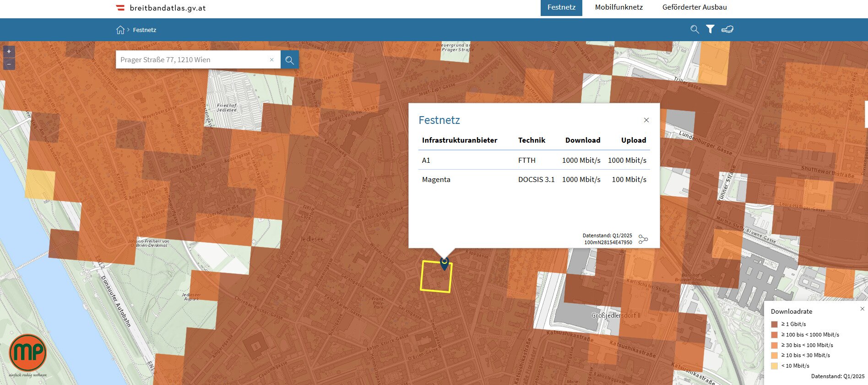The image size is (868, 385).
Task: Click the breitbandatlas.gv.at site logo
Action: tap(161, 8)
